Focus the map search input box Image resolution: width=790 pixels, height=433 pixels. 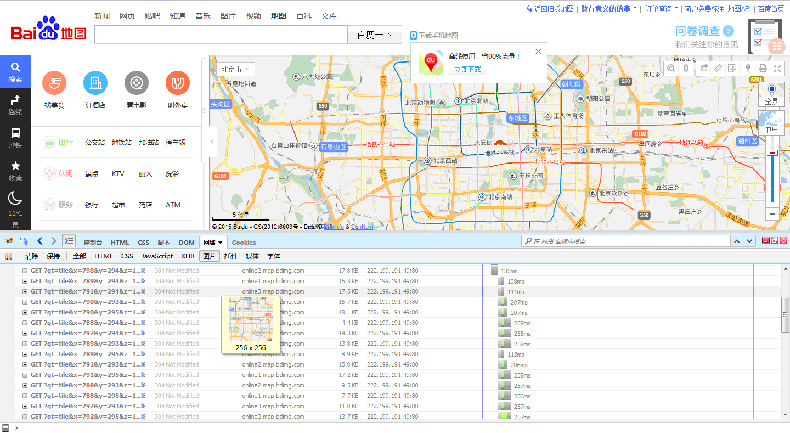coord(221,35)
